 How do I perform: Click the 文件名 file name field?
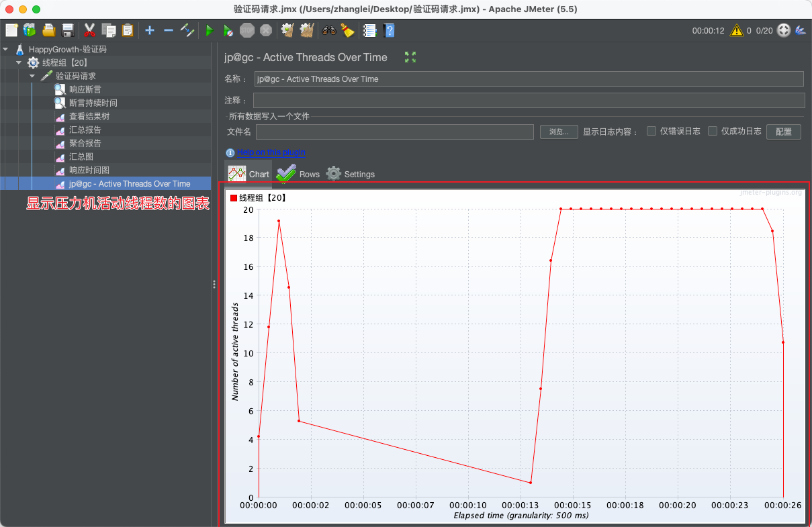tap(395, 132)
